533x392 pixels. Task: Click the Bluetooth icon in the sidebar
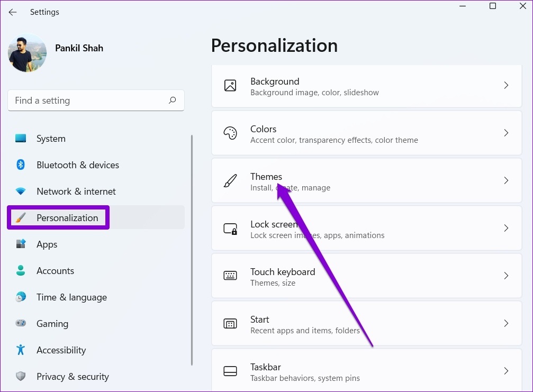point(21,165)
